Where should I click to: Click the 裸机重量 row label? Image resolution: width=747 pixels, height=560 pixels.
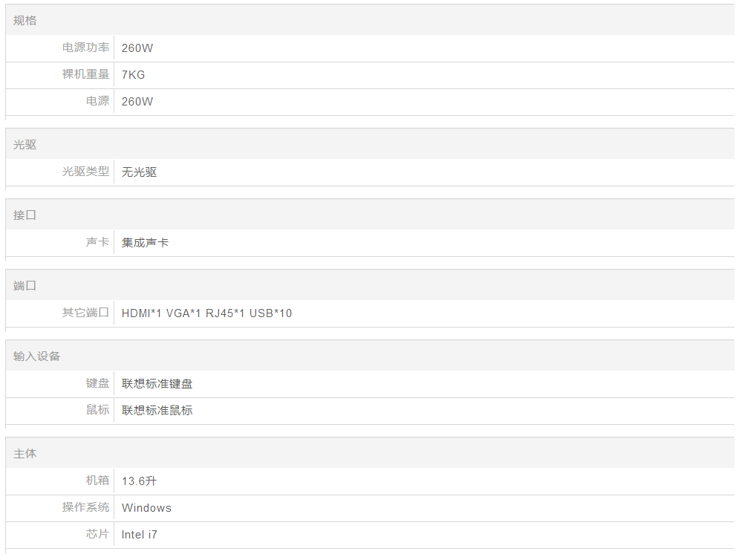(85, 74)
